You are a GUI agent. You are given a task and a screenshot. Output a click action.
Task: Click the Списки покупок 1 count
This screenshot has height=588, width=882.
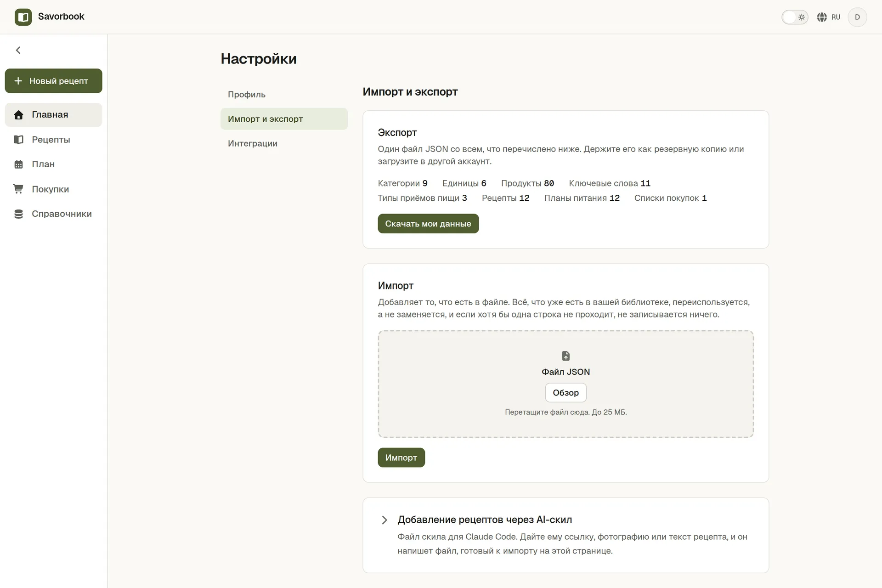(670, 198)
